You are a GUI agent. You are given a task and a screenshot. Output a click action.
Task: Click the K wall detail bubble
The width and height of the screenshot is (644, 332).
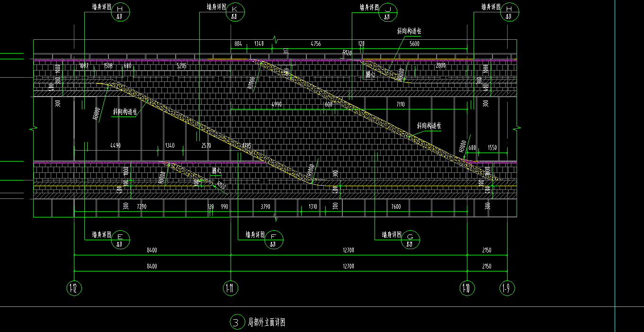pos(235,13)
